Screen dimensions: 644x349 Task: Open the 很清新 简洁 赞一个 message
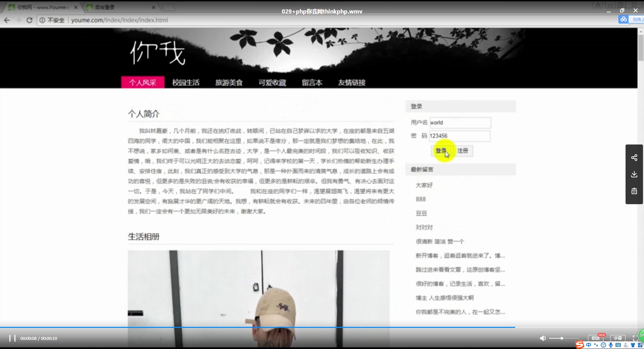(440, 241)
